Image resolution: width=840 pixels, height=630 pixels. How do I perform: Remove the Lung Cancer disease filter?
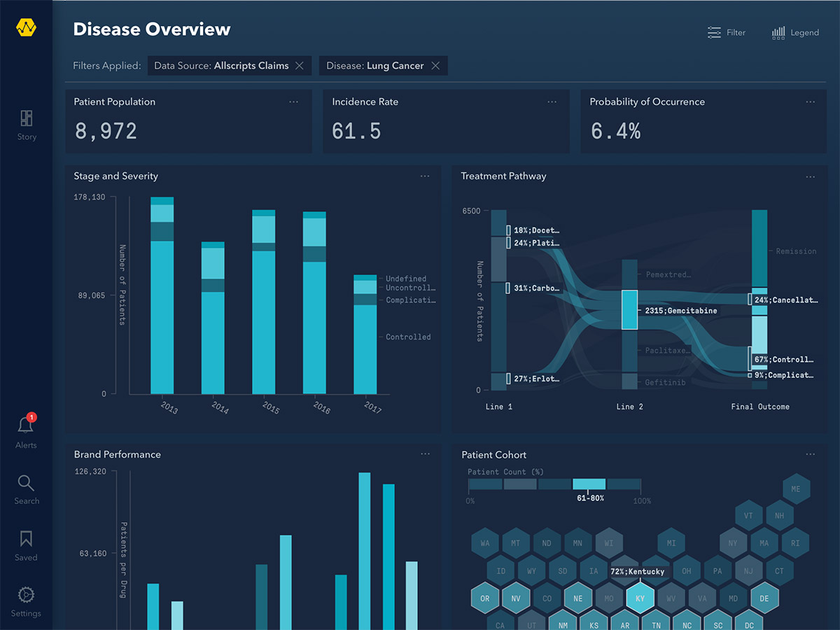coord(435,66)
